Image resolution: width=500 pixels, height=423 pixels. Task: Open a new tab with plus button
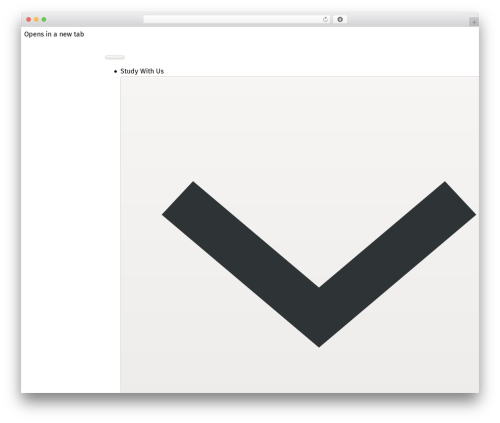tap(474, 22)
